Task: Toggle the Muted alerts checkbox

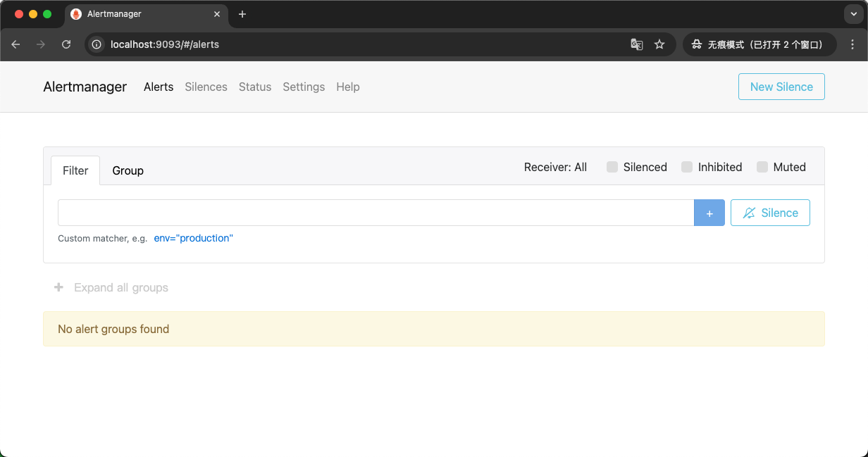Action: [x=762, y=167]
